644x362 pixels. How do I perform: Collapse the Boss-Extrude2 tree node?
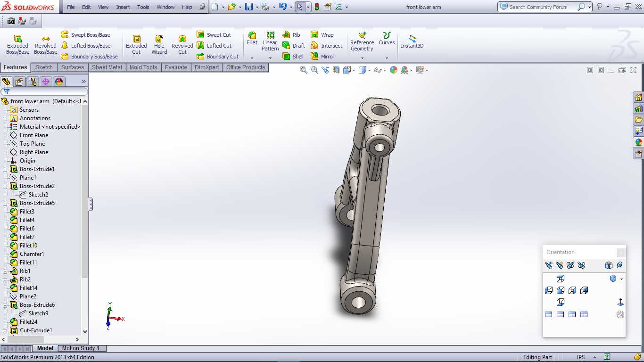5,186
